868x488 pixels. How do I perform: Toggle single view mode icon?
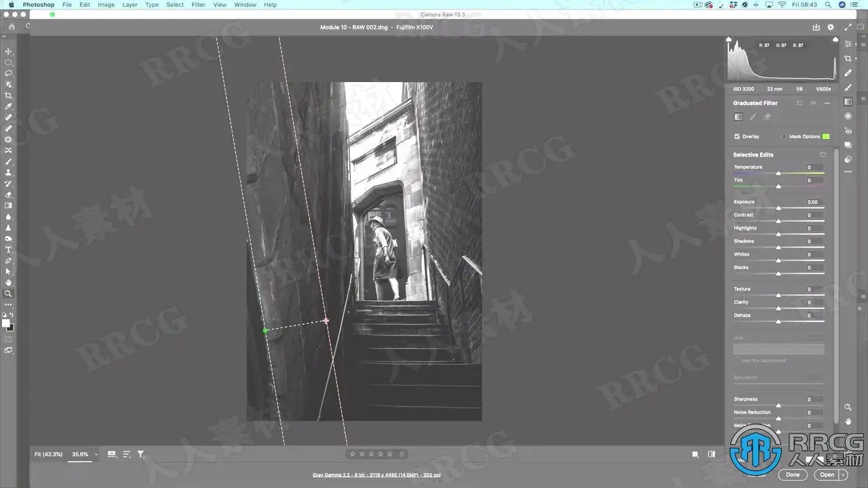pyautogui.click(x=695, y=454)
